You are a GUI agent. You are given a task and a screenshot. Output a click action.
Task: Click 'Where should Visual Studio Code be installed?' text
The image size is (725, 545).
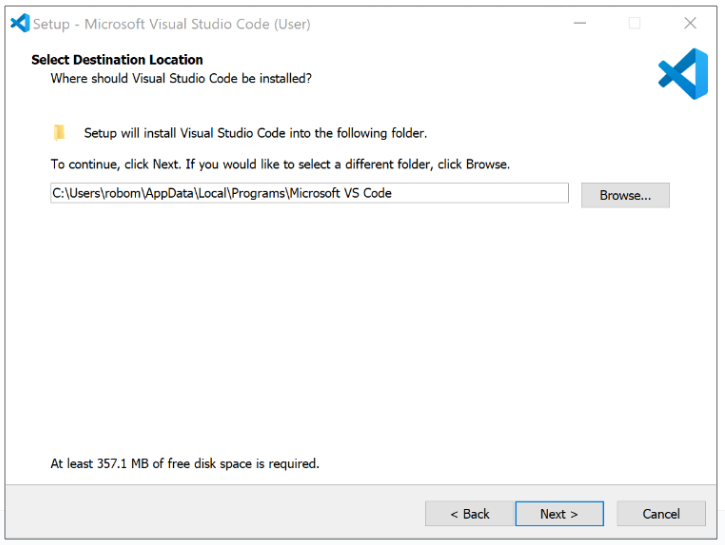pyautogui.click(x=181, y=78)
